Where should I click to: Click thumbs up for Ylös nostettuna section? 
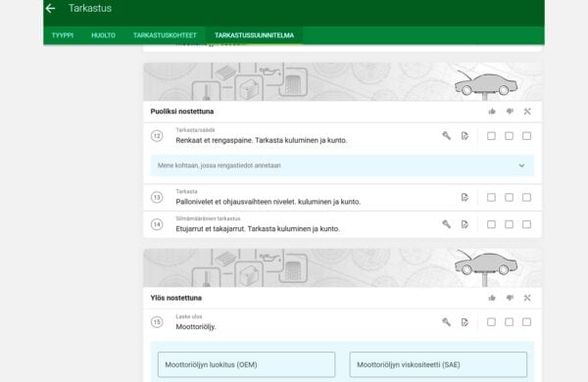[492, 298]
